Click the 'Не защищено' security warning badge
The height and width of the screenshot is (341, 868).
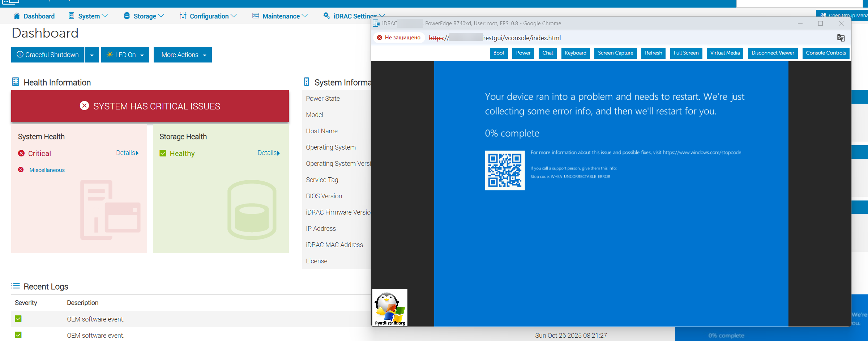click(399, 38)
